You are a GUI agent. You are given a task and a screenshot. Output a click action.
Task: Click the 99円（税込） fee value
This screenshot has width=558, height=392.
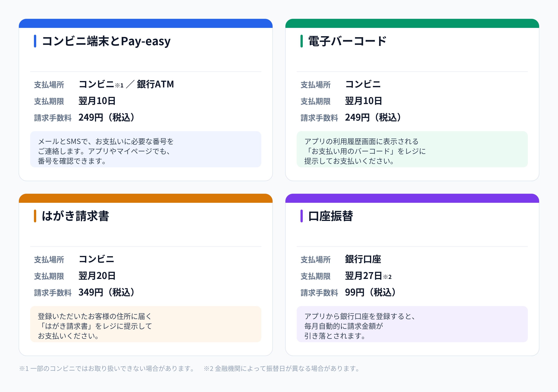click(370, 292)
